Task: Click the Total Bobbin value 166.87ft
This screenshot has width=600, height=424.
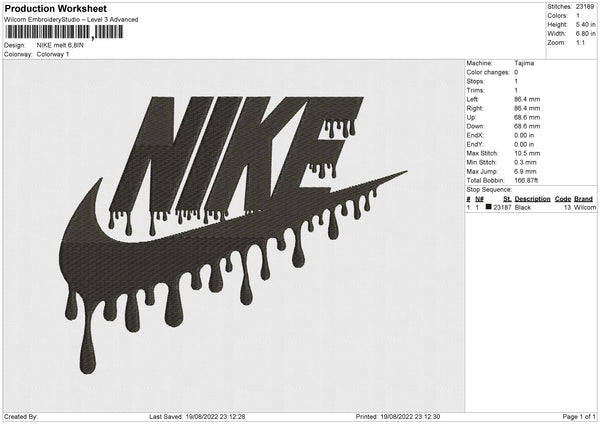Action: (x=526, y=180)
